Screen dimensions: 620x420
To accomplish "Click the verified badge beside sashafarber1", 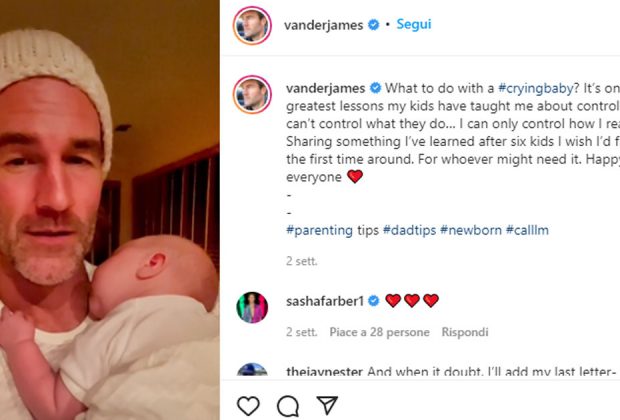I will pyautogui.click(x=374, y=301).
